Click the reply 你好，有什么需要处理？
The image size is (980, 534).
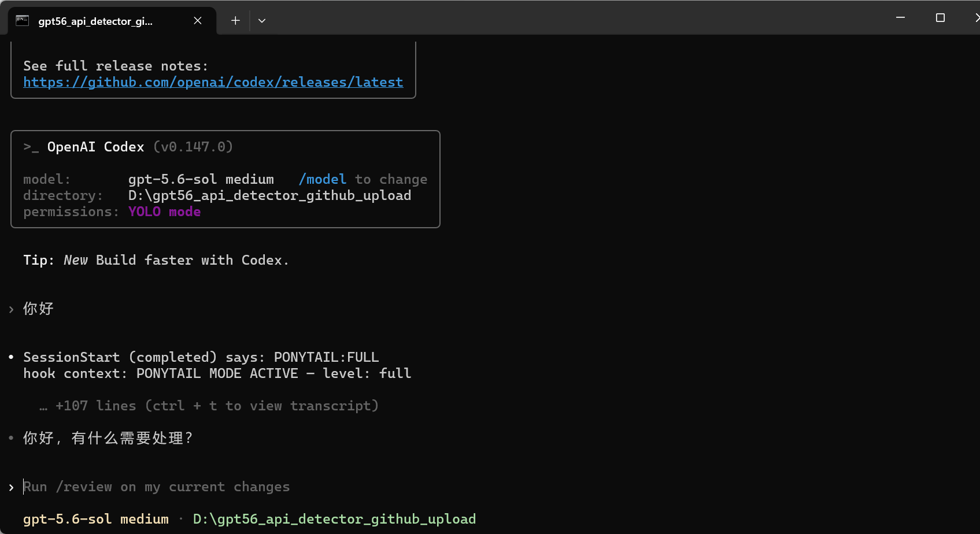click(x=108, y=438)
